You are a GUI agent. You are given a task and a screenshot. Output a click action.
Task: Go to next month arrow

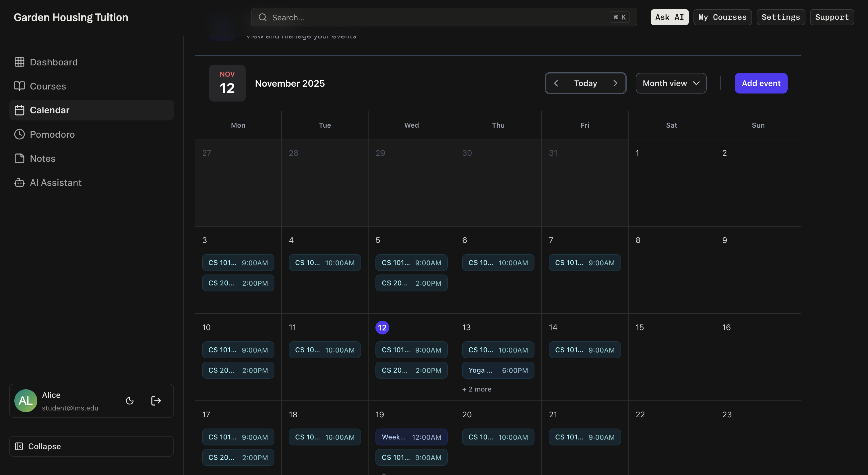(x=615, y=83)
